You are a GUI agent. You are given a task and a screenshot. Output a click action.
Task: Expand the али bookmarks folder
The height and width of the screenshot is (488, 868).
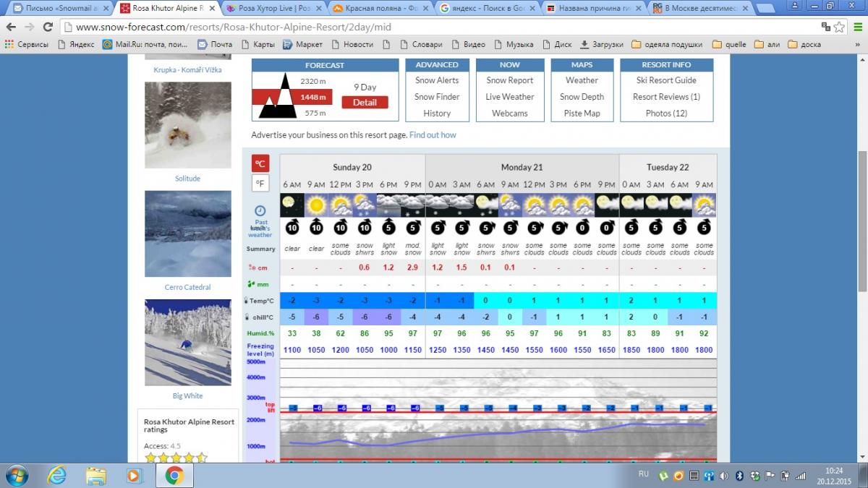767,44
